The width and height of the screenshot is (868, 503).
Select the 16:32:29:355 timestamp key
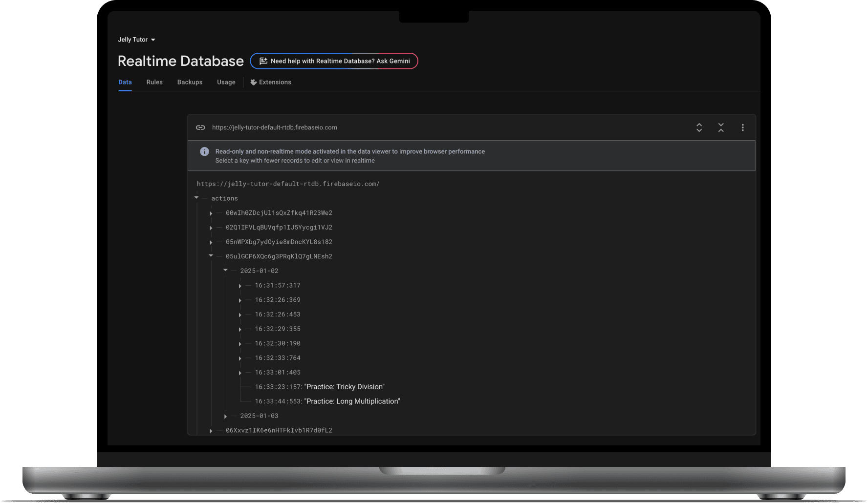point(278,329)
